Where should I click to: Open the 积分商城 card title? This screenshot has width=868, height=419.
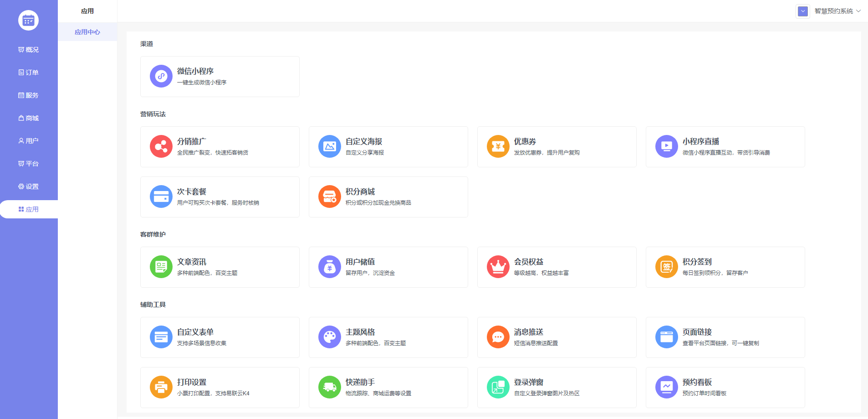coord(360,191)
